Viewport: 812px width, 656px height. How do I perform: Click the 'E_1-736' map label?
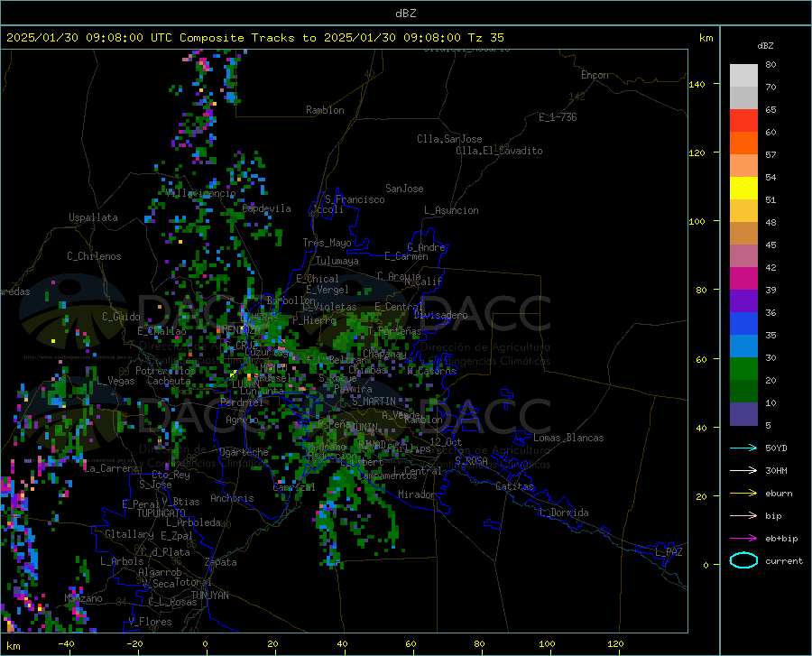[x=558, y=117]
